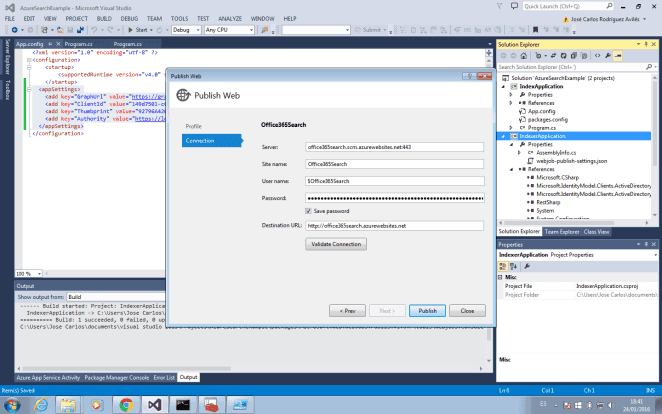Click Navigate Backward icon in main toolbar
The height and width of the screenshot is (414, 662).
pos(15,30)
